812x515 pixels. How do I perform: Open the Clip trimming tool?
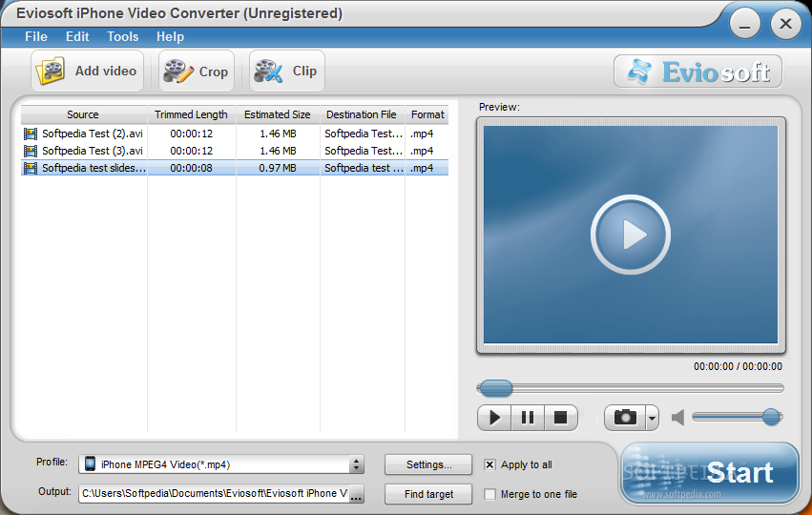coord(287,71)
